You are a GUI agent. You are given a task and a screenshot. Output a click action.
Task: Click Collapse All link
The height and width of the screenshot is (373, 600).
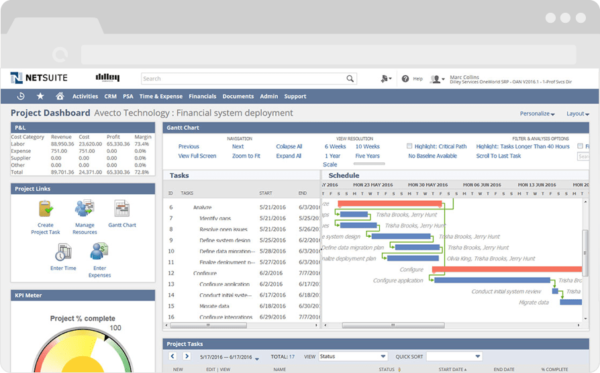[289, 147]
